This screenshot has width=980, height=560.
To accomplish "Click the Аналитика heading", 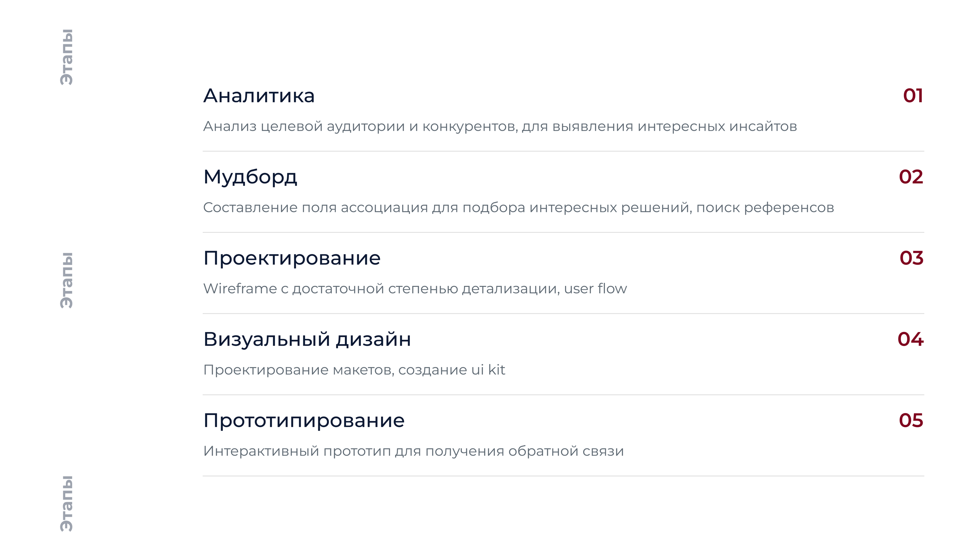I will [x=259, y=96].
